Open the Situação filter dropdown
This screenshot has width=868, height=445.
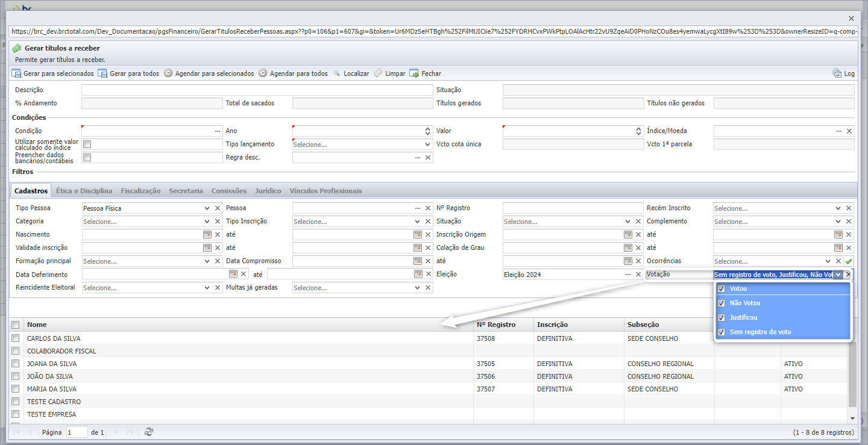[629, 221]
